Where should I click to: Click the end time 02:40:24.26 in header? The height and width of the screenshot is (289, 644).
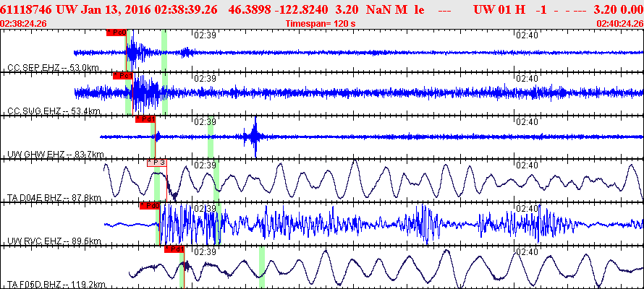click(x=619, y=23)
